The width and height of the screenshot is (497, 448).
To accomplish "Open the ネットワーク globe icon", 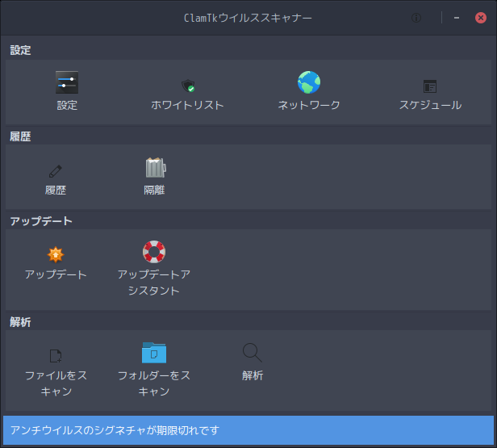I will (x=309, y=82).
